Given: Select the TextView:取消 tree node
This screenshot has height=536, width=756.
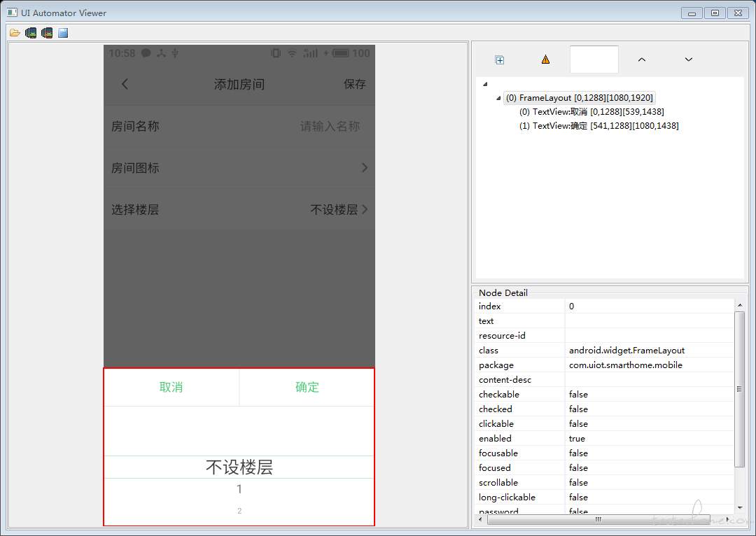Looking at the screenshot, I should (591, 112).
